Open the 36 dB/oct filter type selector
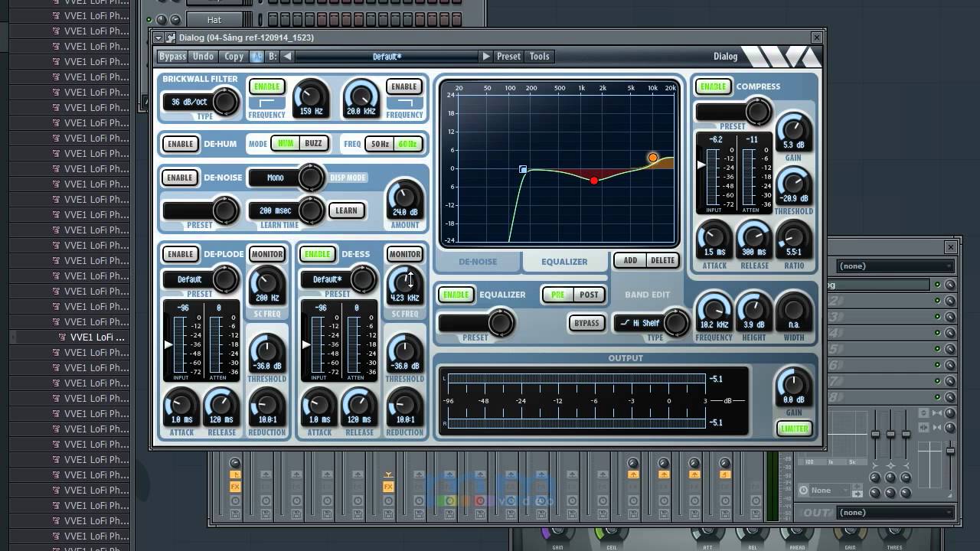Screen dimensions: 980x551 [x=190, y=102]
